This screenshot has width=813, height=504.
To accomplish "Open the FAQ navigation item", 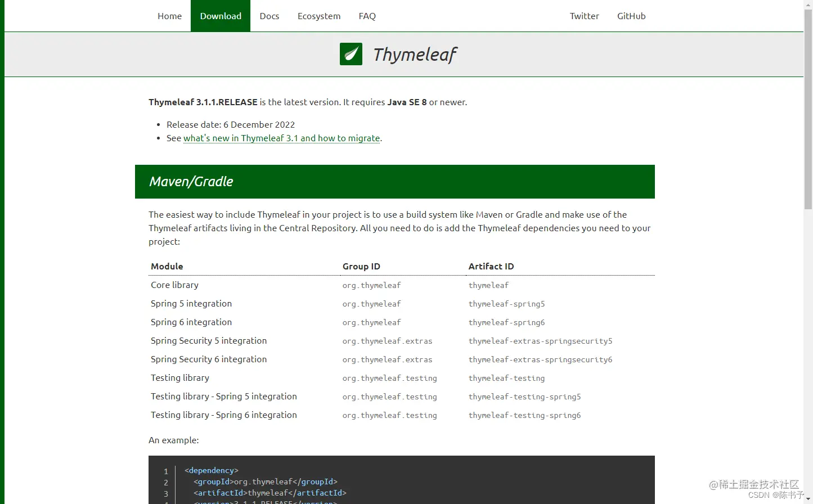I will point(367,16).
